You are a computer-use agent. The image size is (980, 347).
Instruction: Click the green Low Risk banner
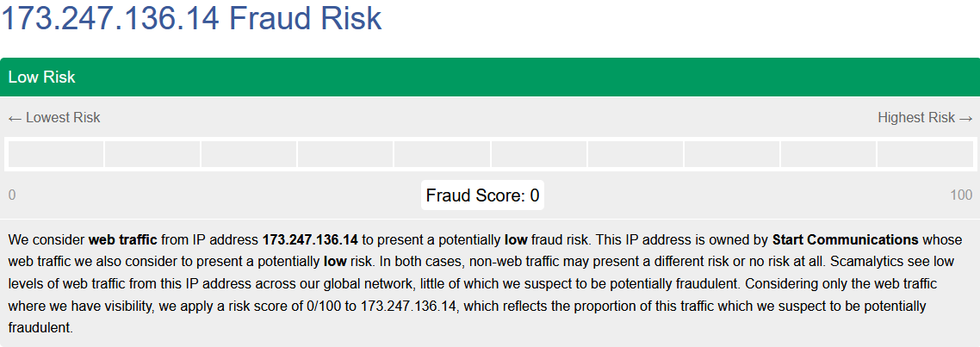pos(490,77)
